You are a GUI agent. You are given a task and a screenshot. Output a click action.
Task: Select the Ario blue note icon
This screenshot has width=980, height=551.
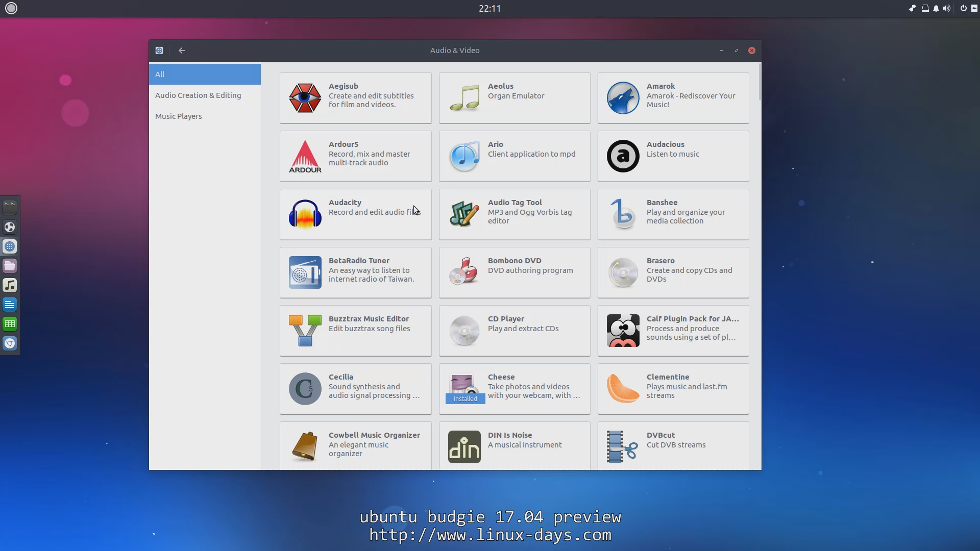pos(464,156)
